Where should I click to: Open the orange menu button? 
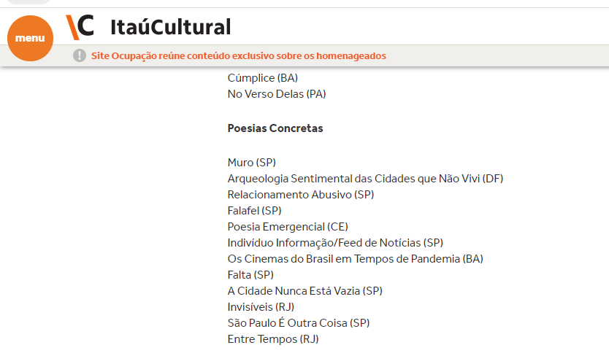click(x=30, y=38)
